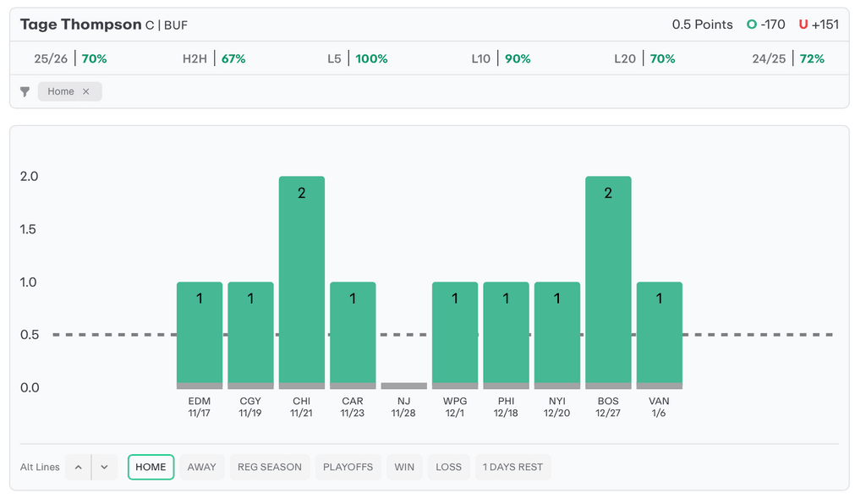866x504 pixels.
Task: Increase alt line with up chevron
Action: [x=78, y=467]
